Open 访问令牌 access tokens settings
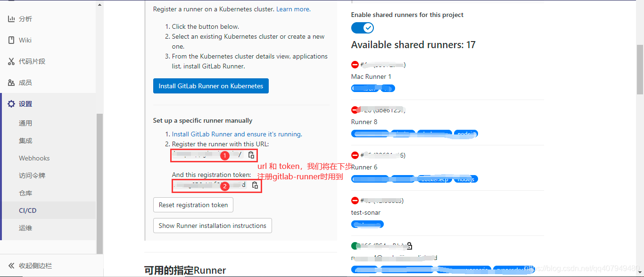Screen dimensions: 644x277 point(32,176)
